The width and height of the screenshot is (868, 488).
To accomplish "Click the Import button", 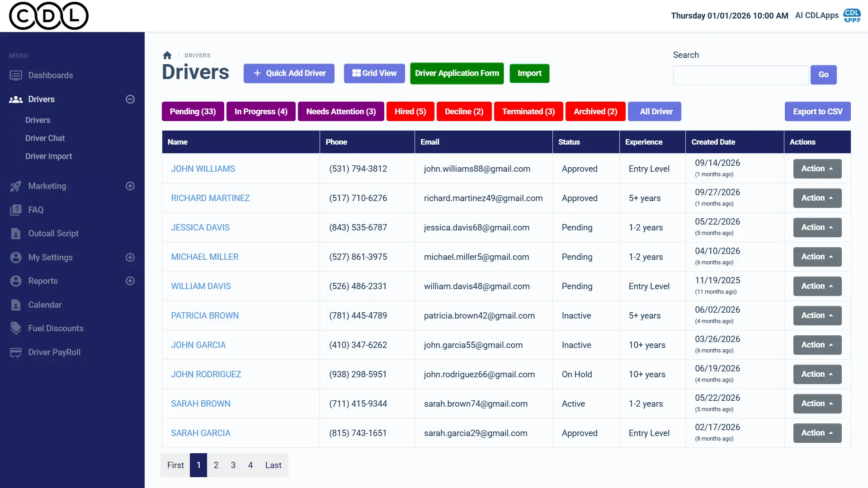I will click(x=529, y=73).
